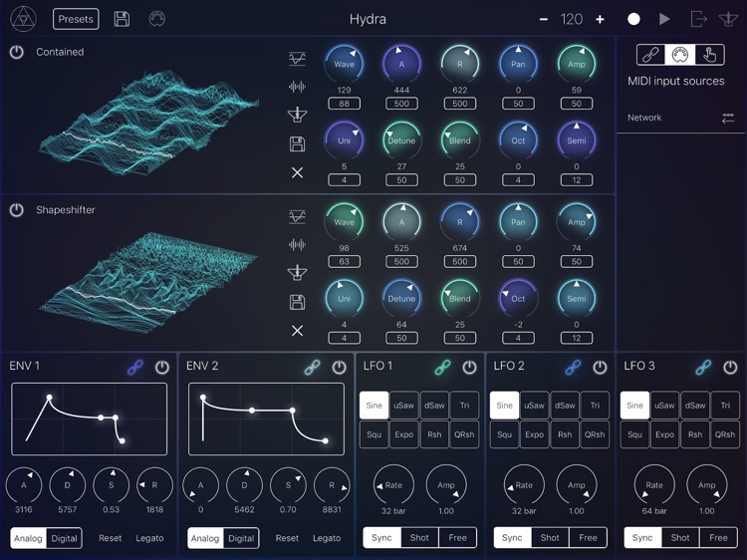The height and width of the screenshot is (560, 747).
Task: Click the Shapeshifter audio sample icon
Action: coord(297,245)
